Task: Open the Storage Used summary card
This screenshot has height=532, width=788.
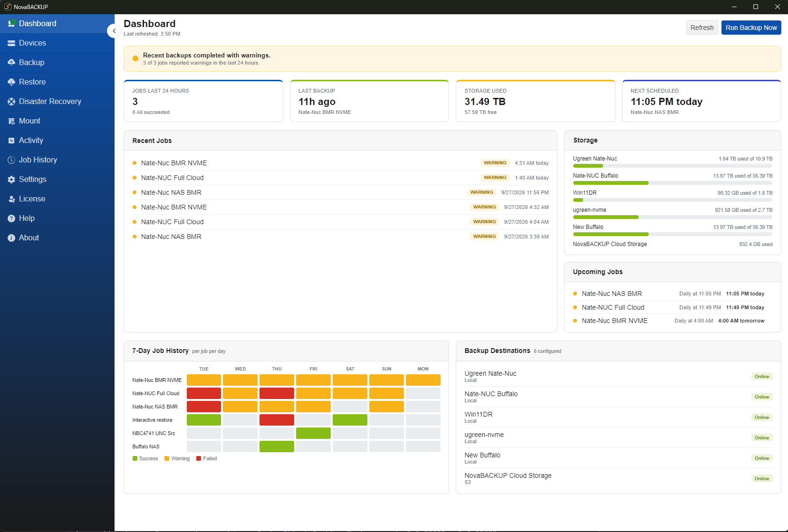Action: (536, 101)
